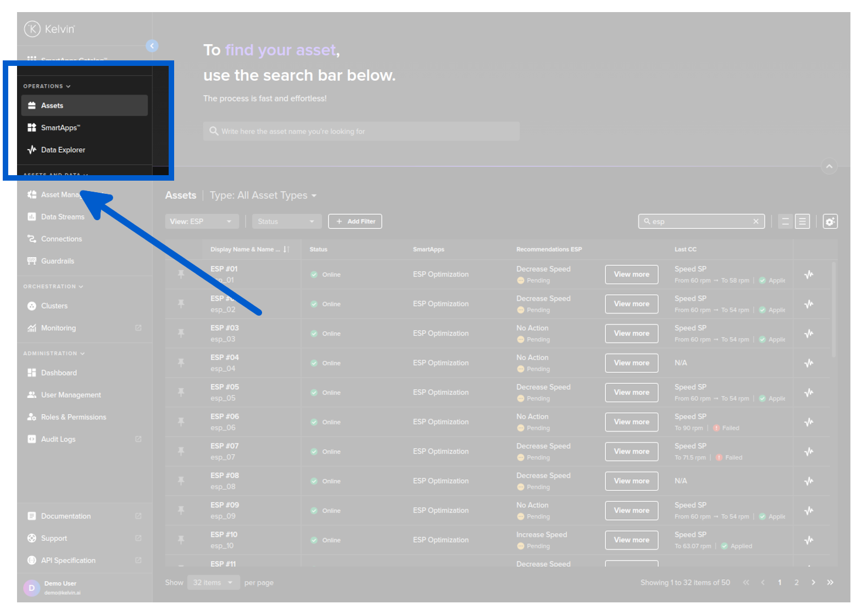Open the items per page dropdown
Viewport: 868px width, 615px height.
[213, 583]
